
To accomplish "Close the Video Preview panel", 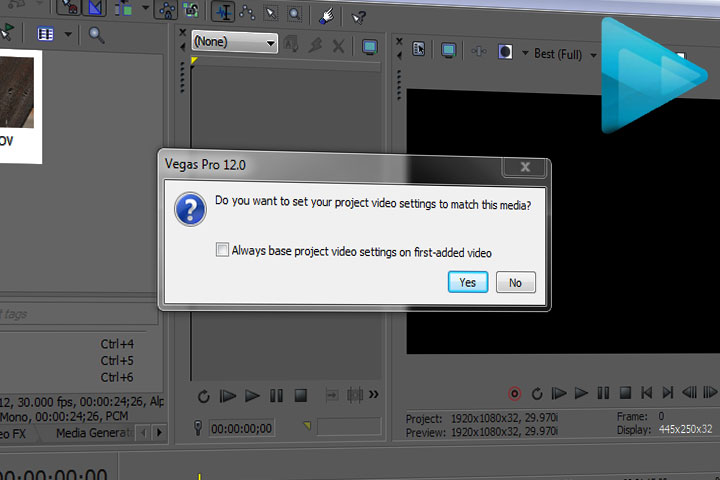I will (399, 41).
